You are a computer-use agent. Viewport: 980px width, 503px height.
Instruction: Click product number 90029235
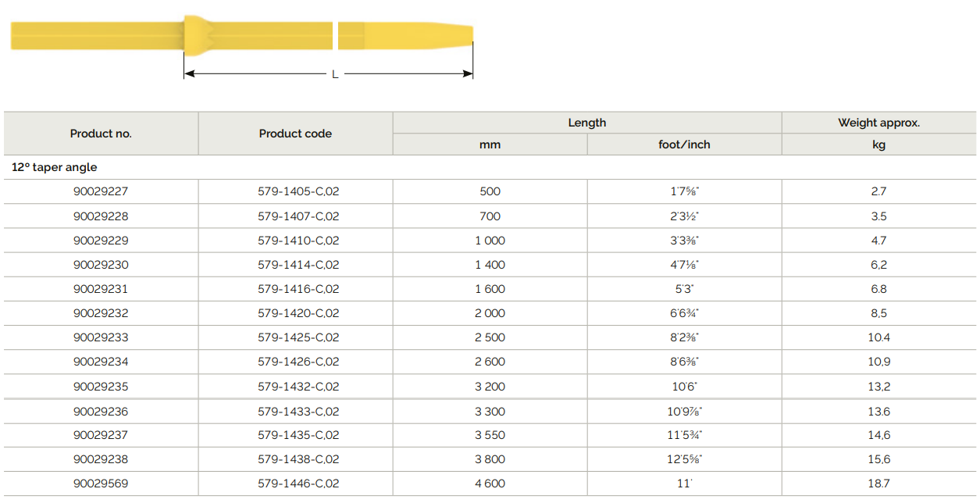click(101, 387)
